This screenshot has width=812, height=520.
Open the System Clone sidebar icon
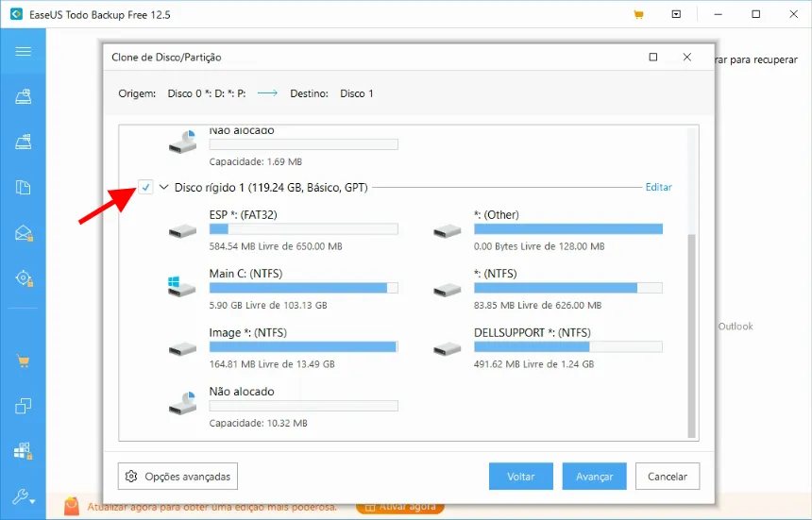pos(24,451)
